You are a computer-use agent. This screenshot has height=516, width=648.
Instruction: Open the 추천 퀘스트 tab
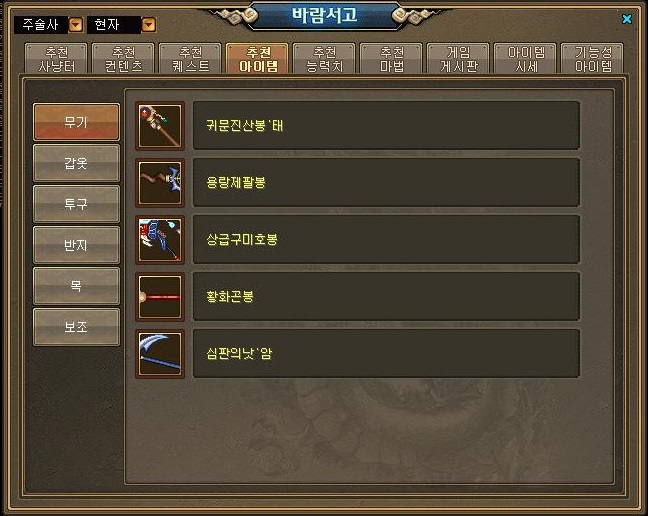(x=191, y=59)
